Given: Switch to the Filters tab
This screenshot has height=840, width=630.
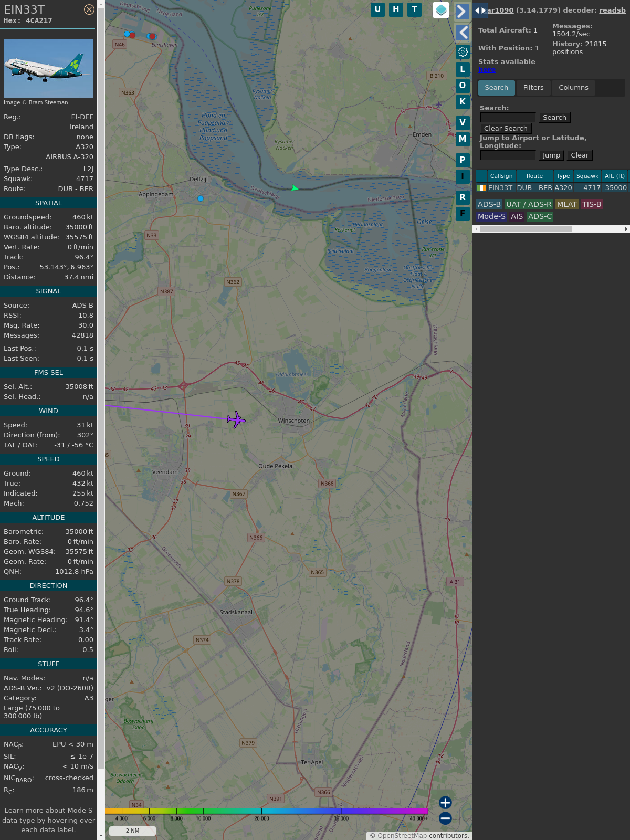Looking at the screenshot, I should click(533, 88).
